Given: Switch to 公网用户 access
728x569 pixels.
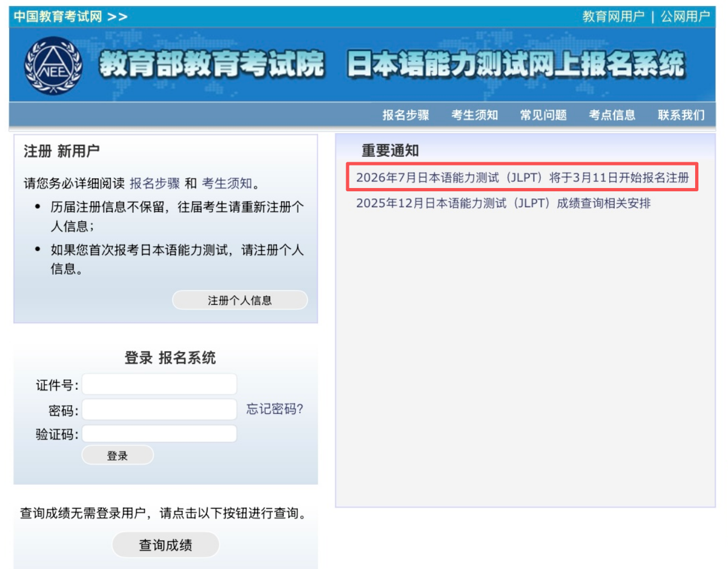Looking at the screenshot, I should click(685, 16).
